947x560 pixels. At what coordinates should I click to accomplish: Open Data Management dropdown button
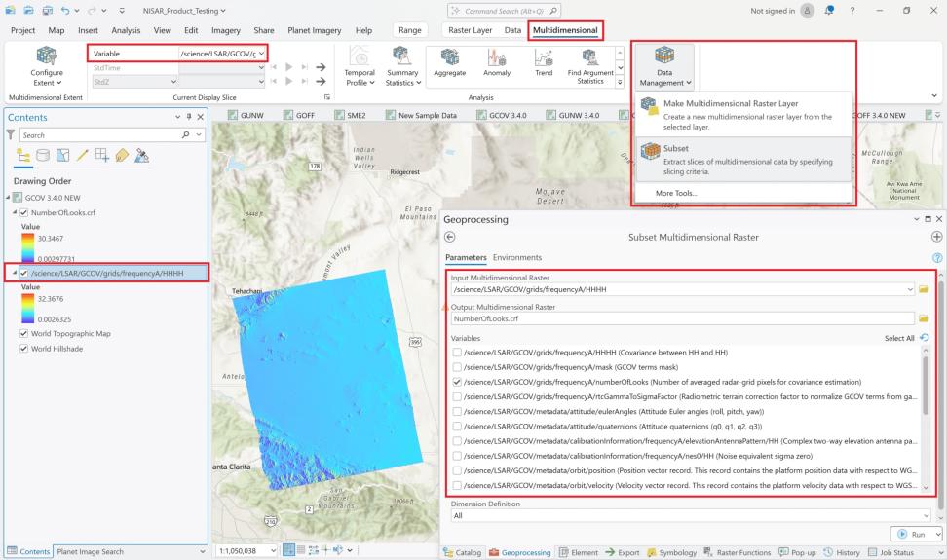click(x=664, y=67)
